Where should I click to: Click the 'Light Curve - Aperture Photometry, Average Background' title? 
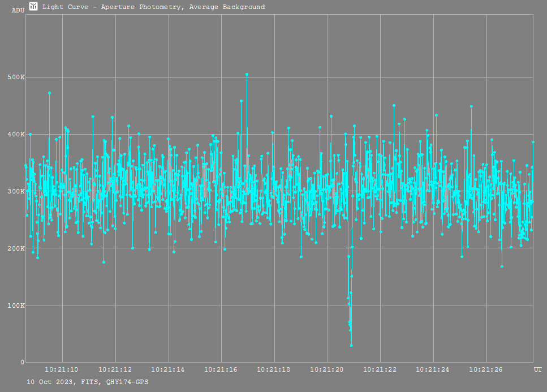coord(153,7)
